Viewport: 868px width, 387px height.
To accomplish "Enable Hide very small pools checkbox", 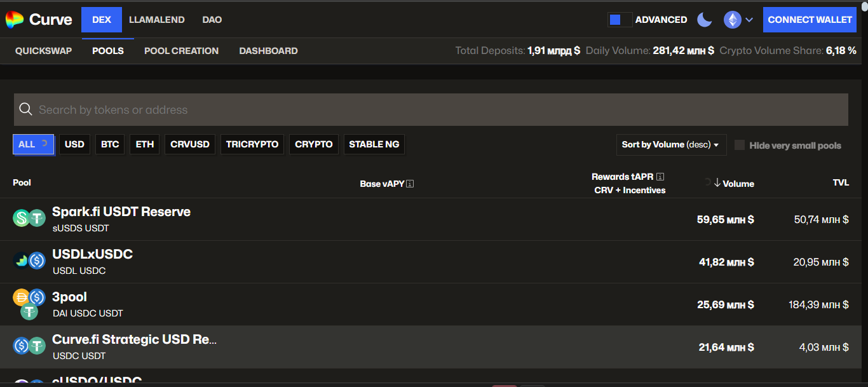I will 740,145.
